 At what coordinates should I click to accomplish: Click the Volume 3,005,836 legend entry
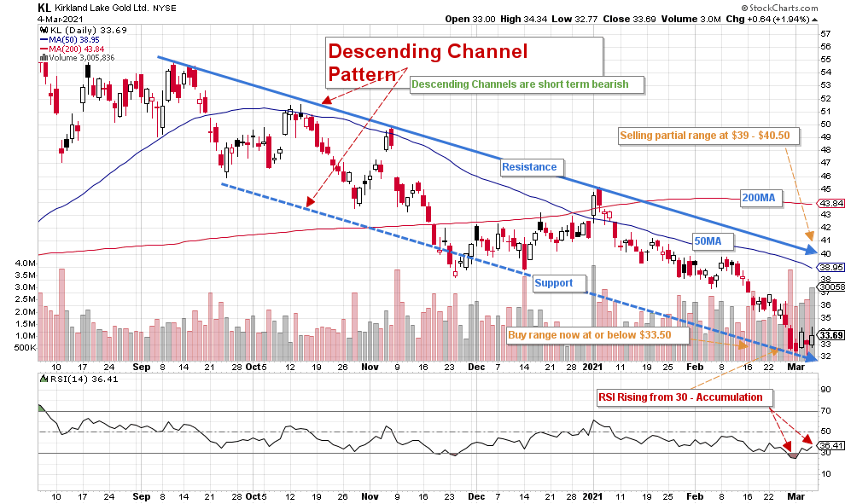pyautogui.click(x=82, y=58)
